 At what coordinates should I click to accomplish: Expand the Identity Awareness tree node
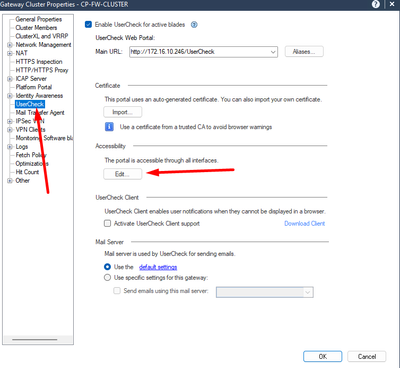pyautogui.click(x=10, y=96)
